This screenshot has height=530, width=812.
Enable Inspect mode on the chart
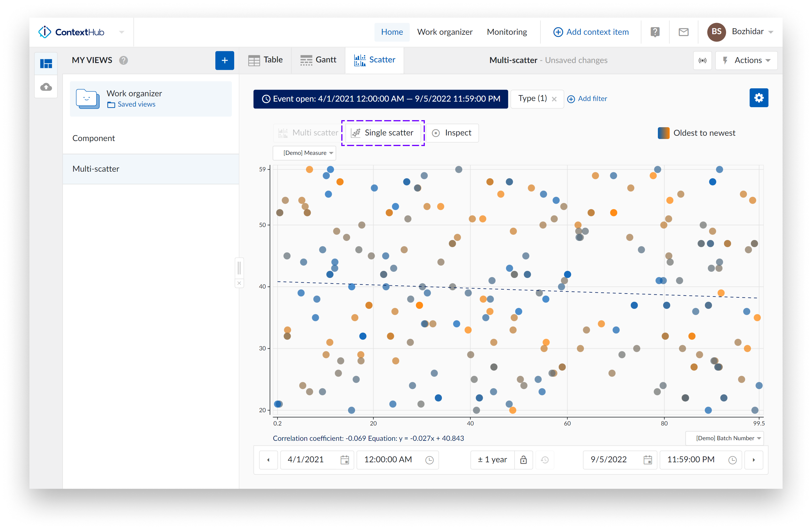tap(452, 133)
